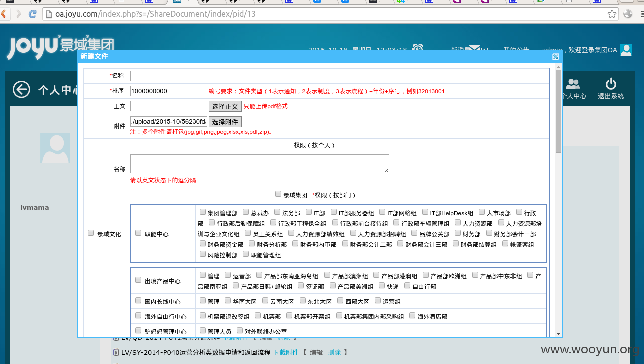Image resolution: width=644 pixels, height=364 pixels.
Task: Tick the 华南大区 checkbox
Action: pyautogui.click(x=228, y=300)
